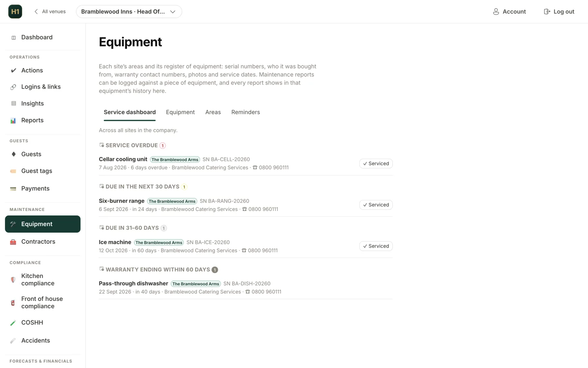Click The Bramblewood Arms tag on Six-burner range

tap(172, 201)
